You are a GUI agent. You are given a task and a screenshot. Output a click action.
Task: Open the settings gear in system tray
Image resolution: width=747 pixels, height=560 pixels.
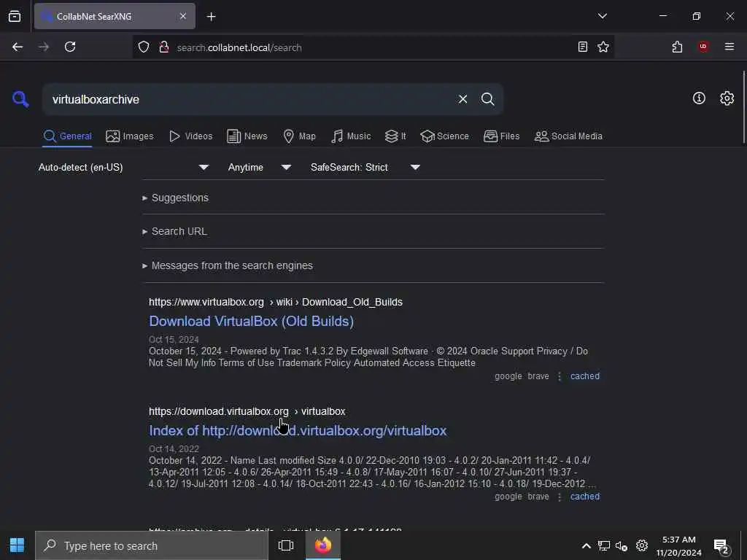coord(642,545)
